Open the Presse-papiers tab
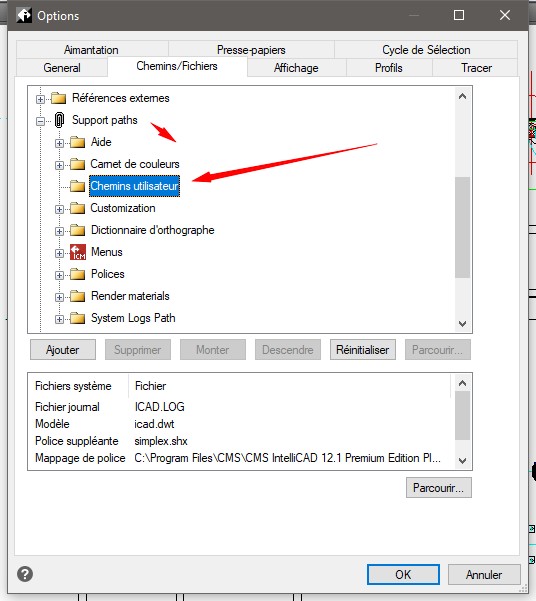 point(251,50)
